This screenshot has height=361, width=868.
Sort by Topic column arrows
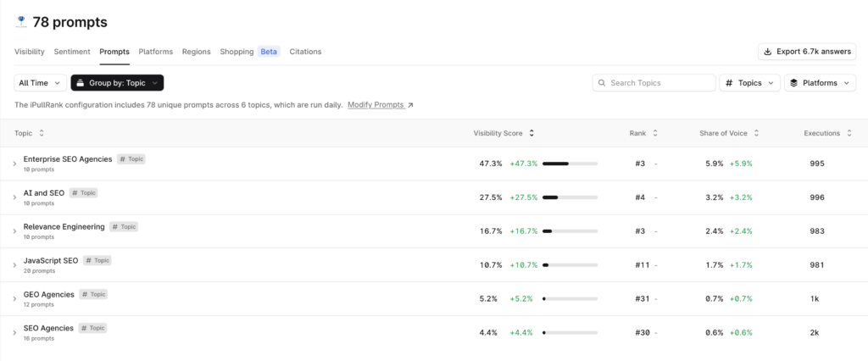(42, 133)
